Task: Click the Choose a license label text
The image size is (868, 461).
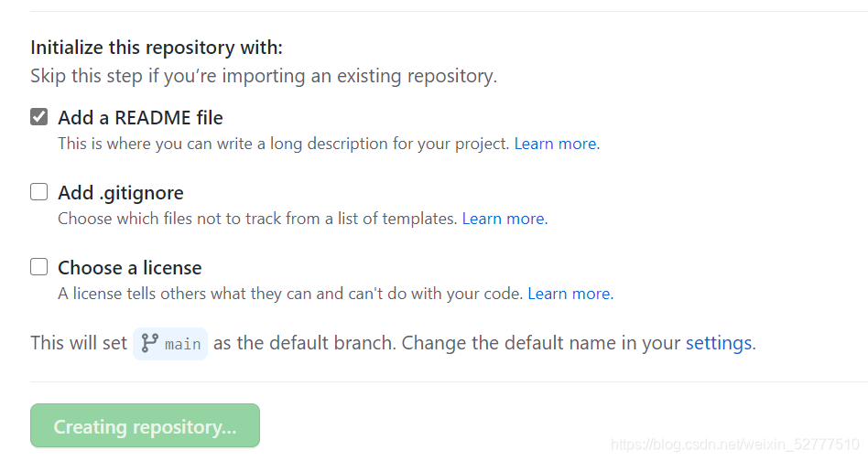Action: [130, 267]
